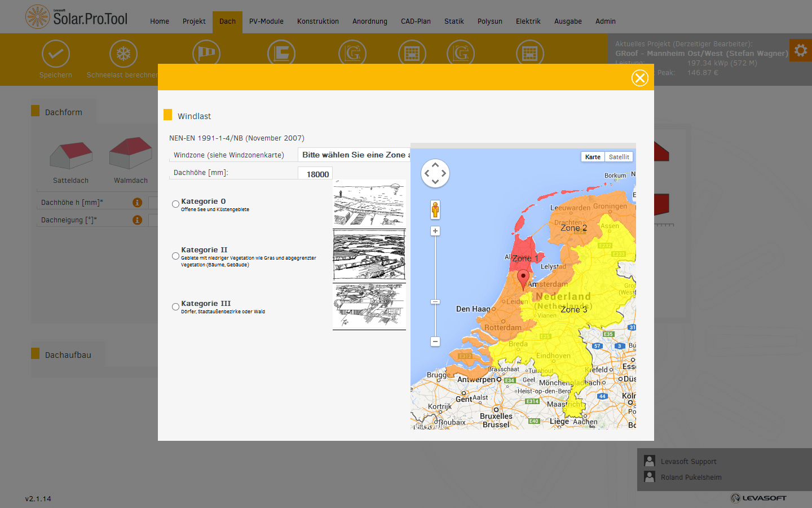Click the info icon beside Dachhöhe h

[x=137, y=202]
